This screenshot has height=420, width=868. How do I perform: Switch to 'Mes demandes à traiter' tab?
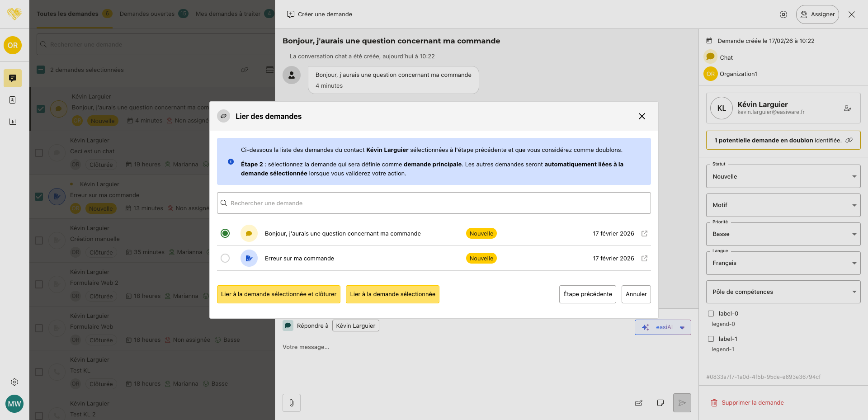(x=228, y=14)
